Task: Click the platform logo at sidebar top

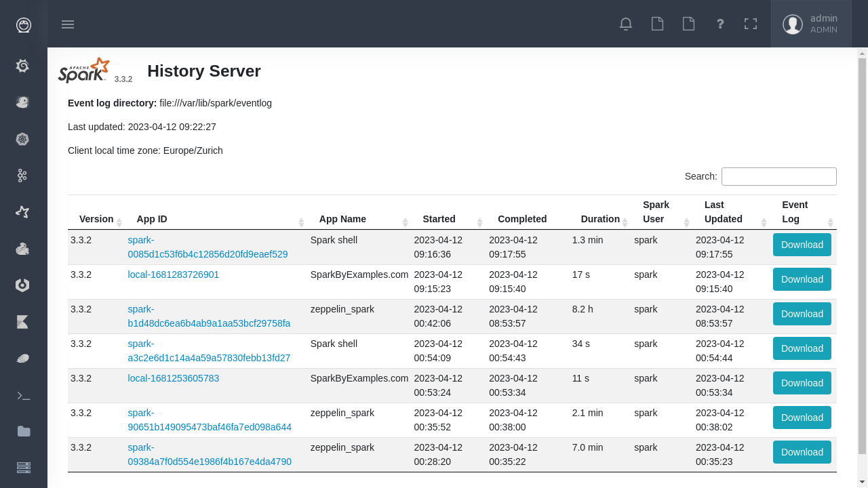Action: [24, 25]
